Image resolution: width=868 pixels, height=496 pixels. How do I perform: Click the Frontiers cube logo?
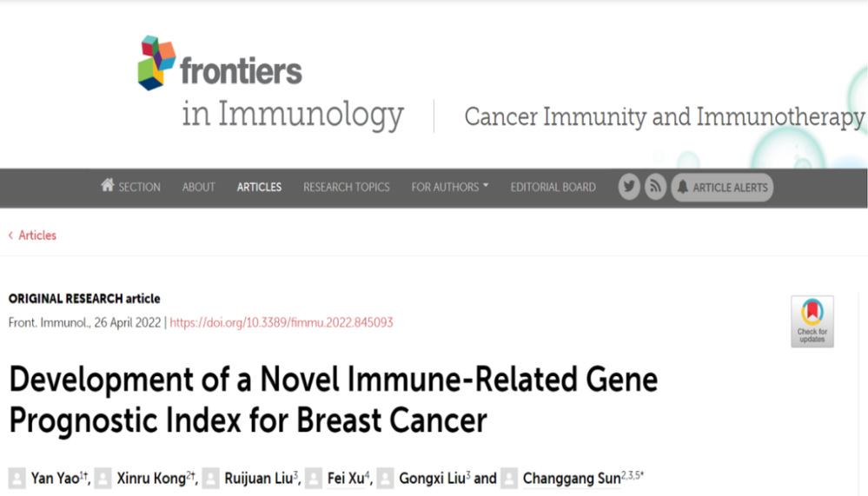(157, 63)
